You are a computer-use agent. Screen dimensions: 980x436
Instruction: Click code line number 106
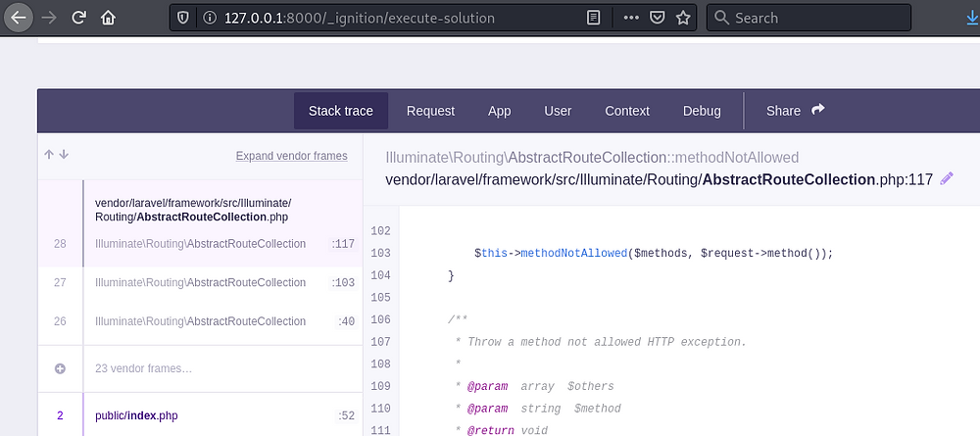380,319
